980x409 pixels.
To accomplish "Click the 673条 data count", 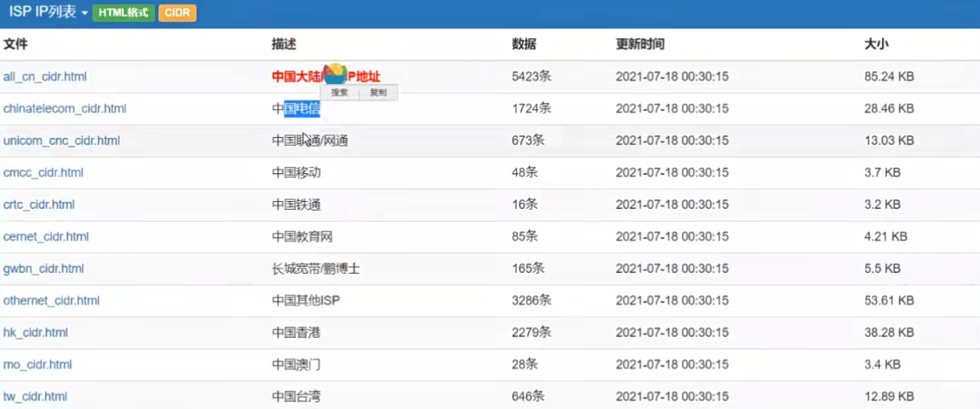I will click(528, 140).
